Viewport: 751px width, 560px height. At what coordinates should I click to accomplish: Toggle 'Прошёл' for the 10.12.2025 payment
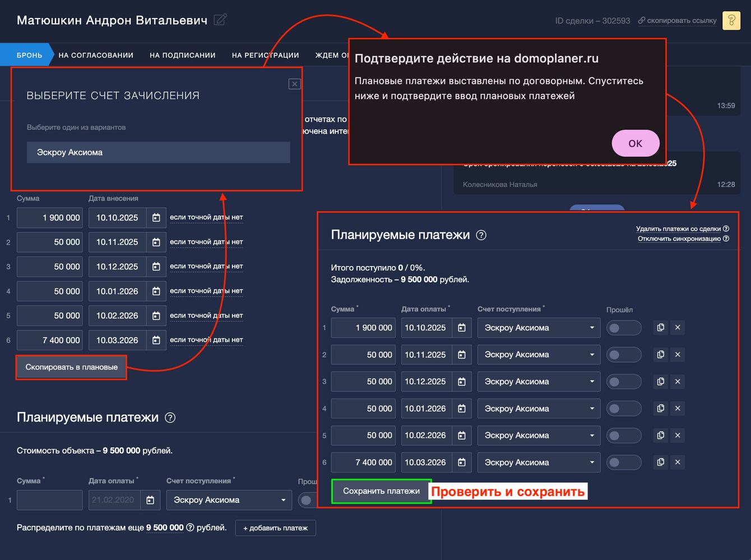coord(623,382)
